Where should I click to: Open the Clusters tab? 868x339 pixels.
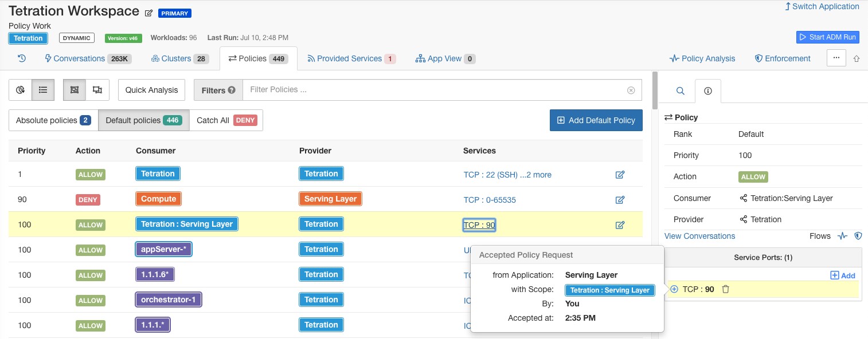coord(179,58)
